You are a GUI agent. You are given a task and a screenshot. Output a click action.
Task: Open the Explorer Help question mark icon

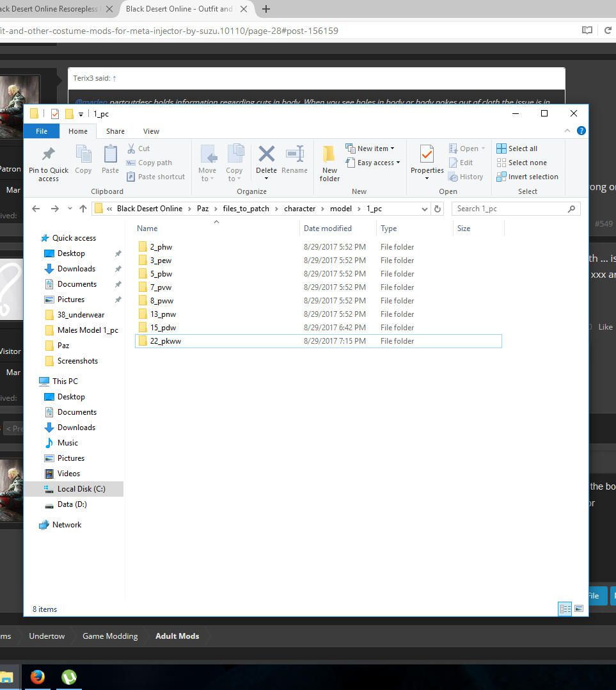[x=581, y=131]
